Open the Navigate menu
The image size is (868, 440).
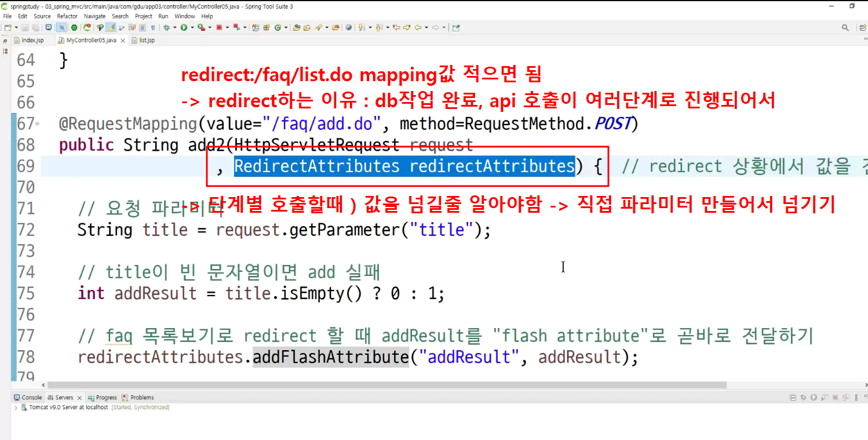pyautogui.click(x=95, y=16)
